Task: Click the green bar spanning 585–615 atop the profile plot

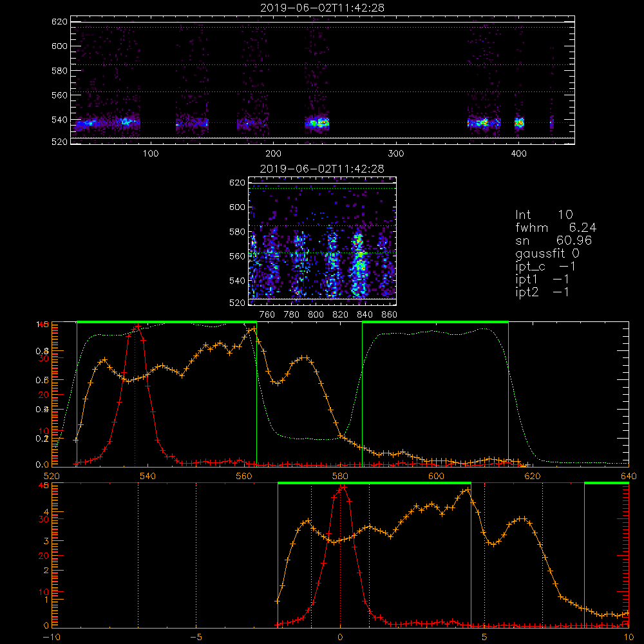Action: pos(435,323)
